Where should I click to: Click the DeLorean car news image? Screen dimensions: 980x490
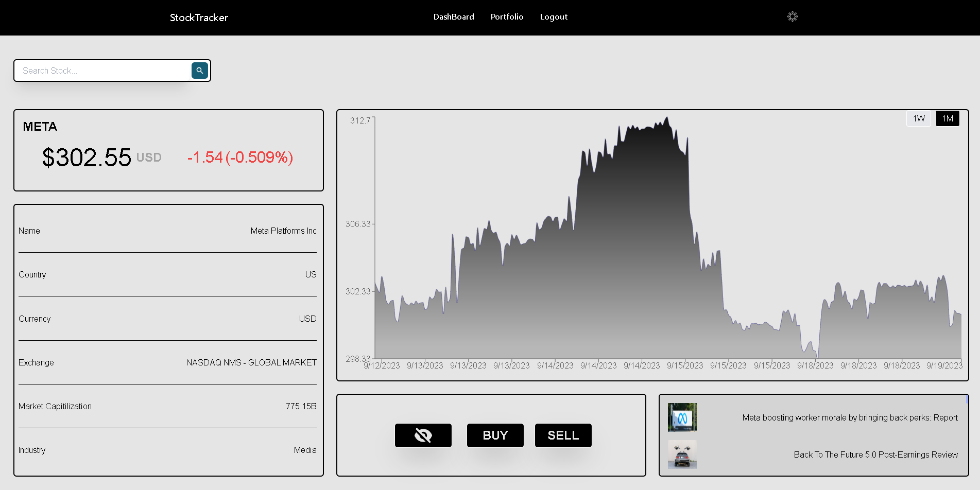[682, 454]
